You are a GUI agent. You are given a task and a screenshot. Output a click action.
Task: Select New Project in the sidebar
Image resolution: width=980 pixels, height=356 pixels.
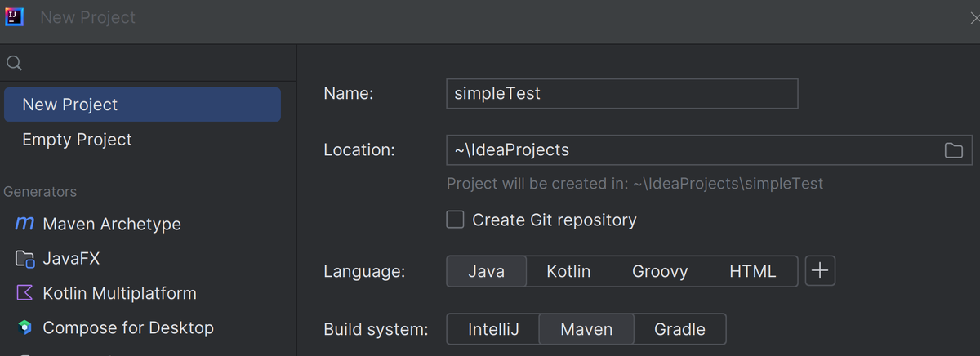(x=142, y=105)
